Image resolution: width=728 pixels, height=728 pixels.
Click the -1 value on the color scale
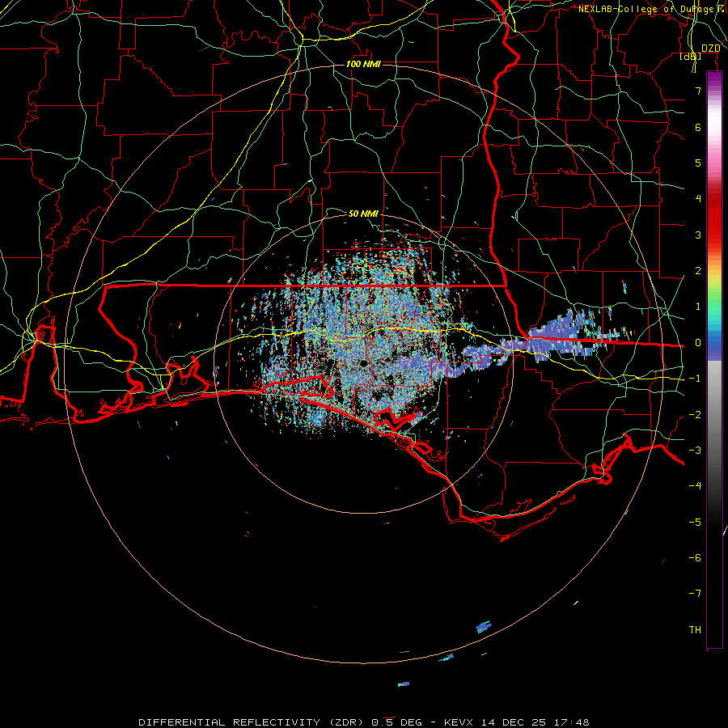695,379
